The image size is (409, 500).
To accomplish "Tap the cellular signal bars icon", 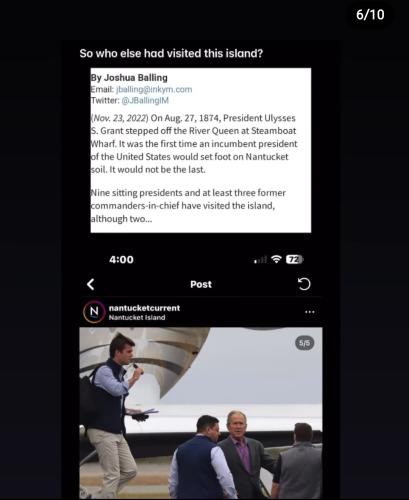I will (x=260, y=259).
